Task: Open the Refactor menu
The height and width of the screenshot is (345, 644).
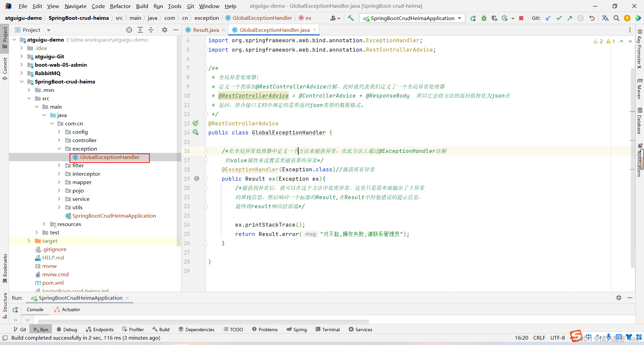Action: [x=120, y=6]
